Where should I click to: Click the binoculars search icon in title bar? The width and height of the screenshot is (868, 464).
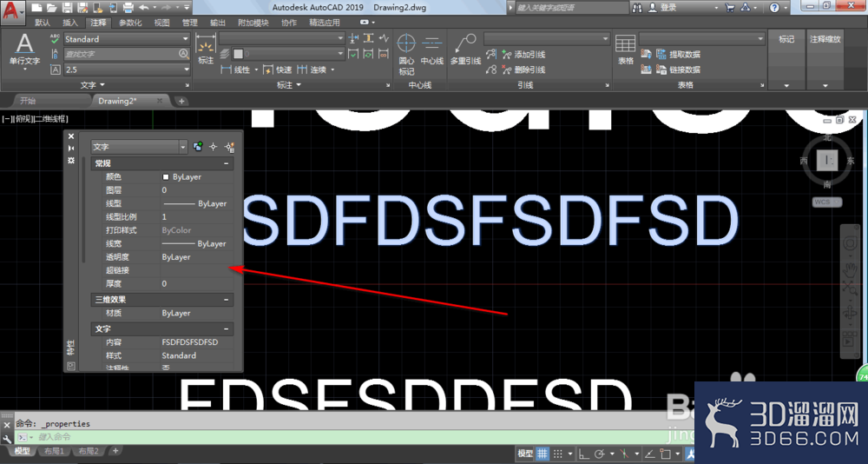tap(637, 8)
